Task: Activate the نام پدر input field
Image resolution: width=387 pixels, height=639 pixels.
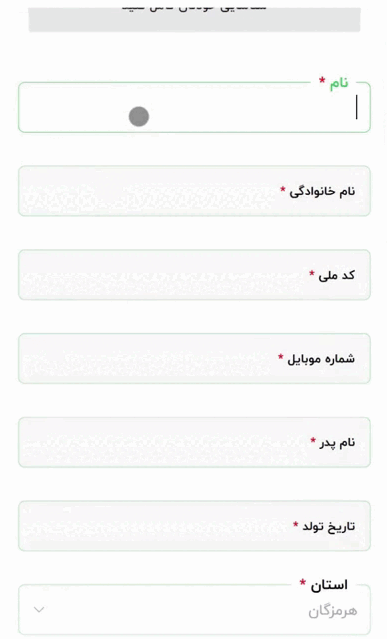Action: (x=194, y=443)
